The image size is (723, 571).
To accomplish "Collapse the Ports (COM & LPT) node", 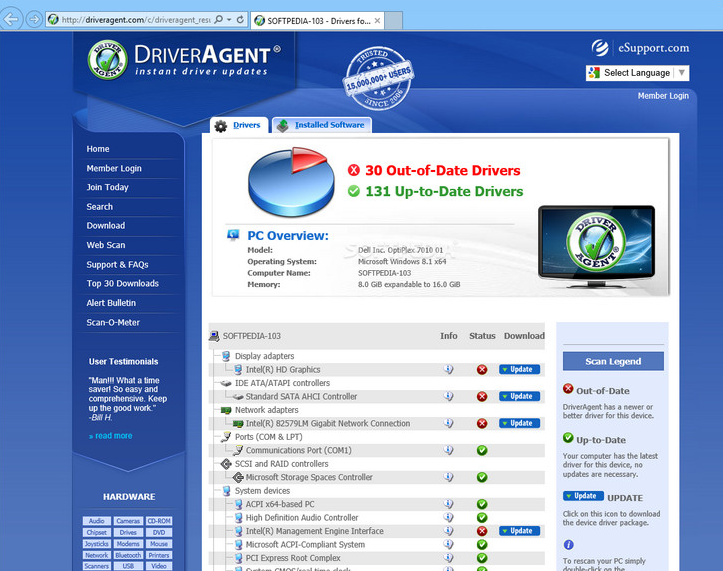I will pyautogui.click(x=268, y=437).
